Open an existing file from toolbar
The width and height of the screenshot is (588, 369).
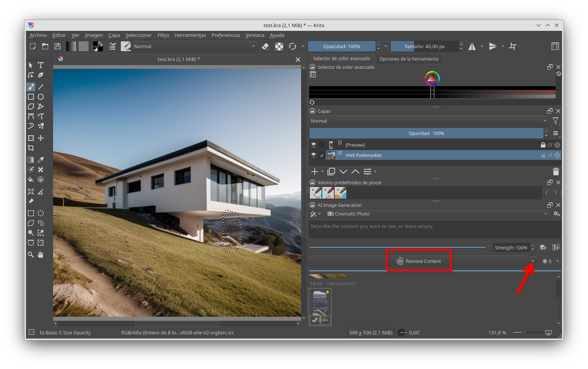click(x=45, y=46)
